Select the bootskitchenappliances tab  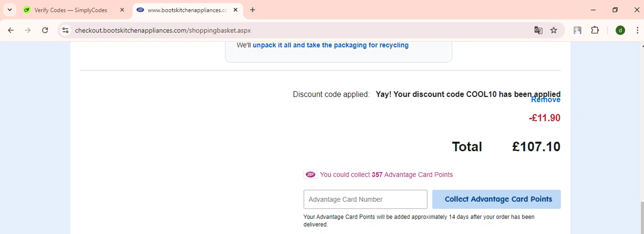tap(187, 10)
